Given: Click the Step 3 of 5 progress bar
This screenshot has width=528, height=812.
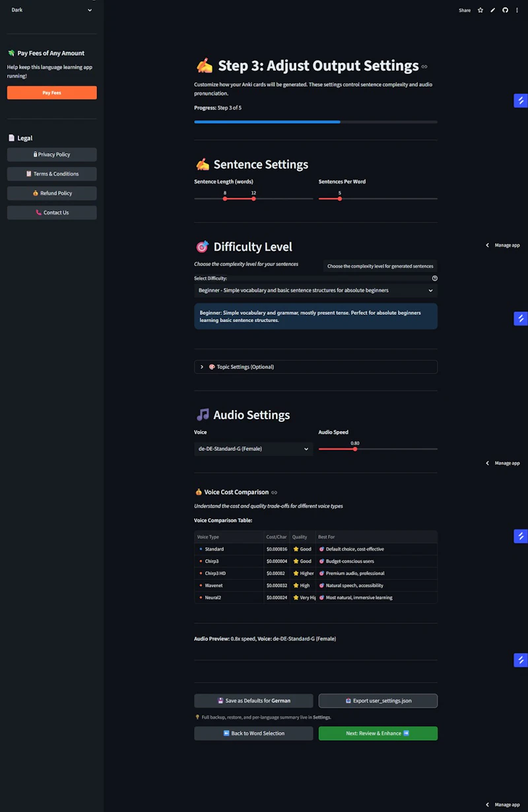Looking at the screenshot, I should [315, 122].
